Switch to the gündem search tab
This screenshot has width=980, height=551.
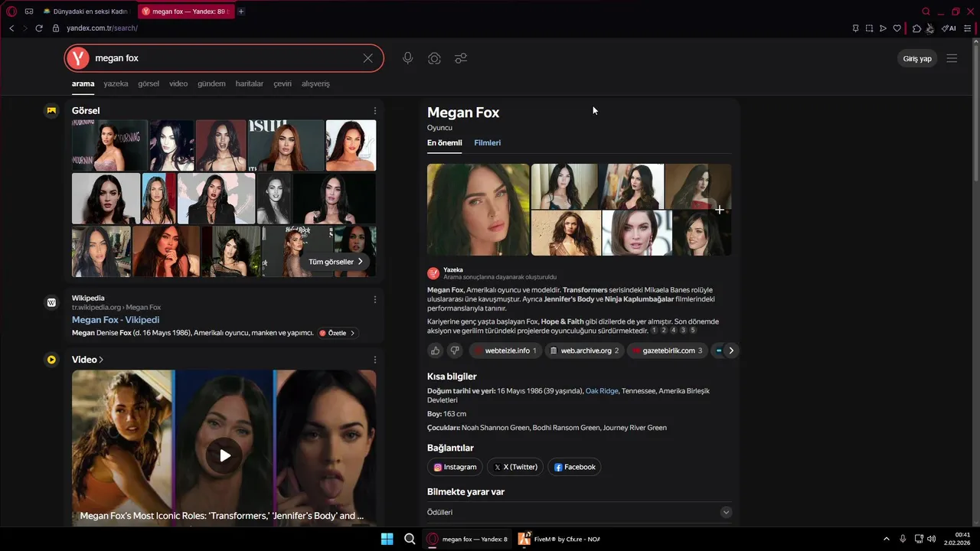click(x=211, y=83)
